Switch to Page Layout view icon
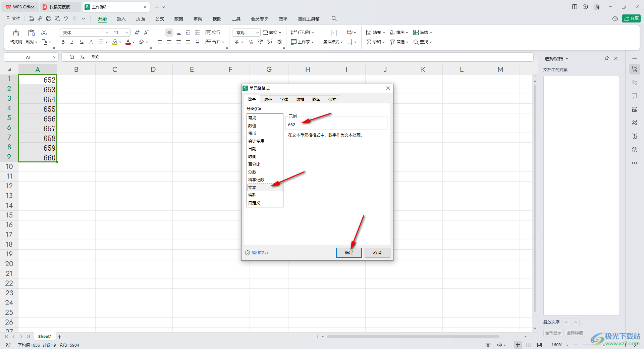Screen dimensions: 644x349 [529, 345]
